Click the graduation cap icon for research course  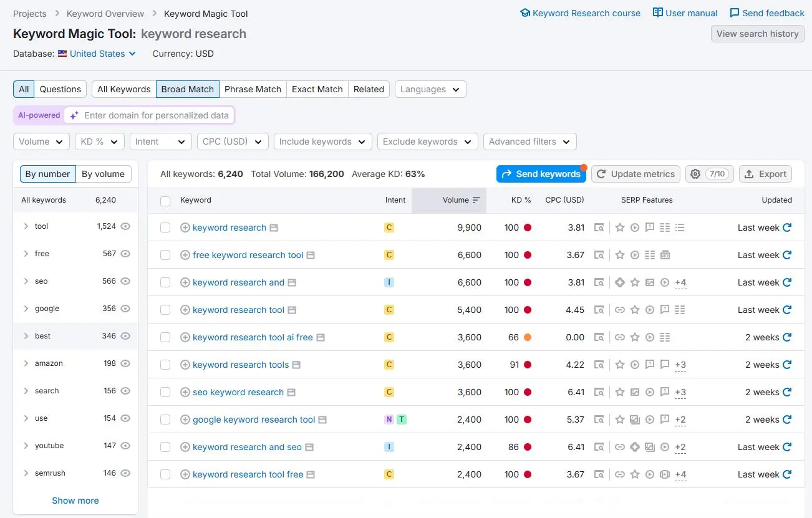525,13
